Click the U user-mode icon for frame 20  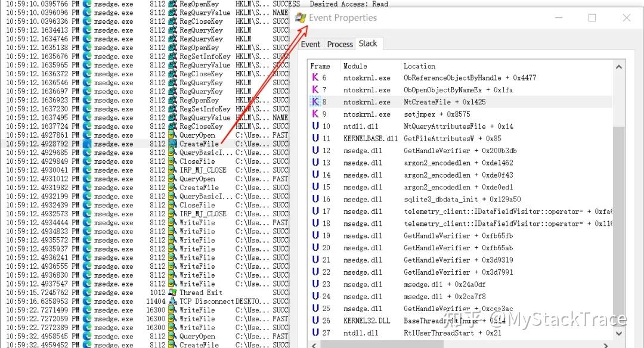[x=315, y=247]
